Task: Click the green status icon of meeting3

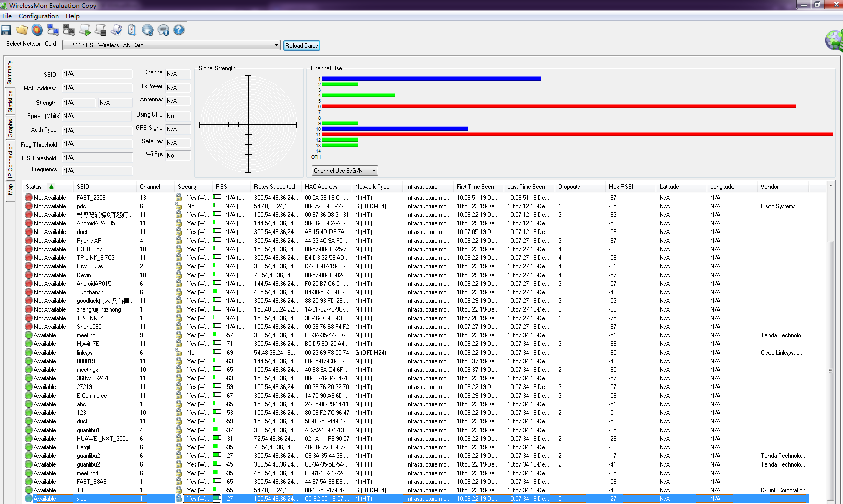Action: [29, 335]
